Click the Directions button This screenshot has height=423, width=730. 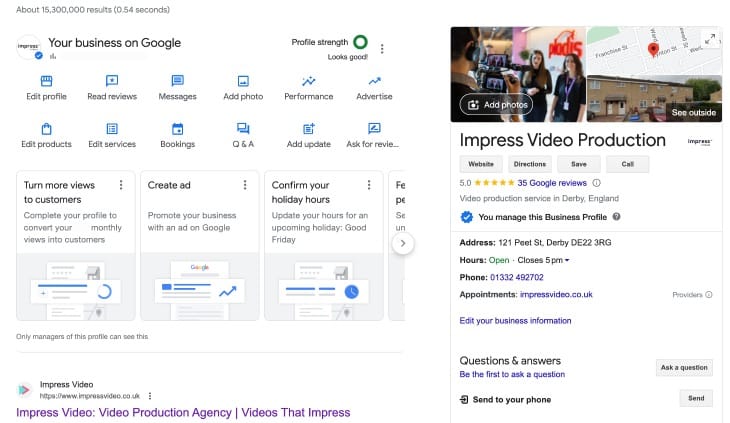click(x=530, y=164)
